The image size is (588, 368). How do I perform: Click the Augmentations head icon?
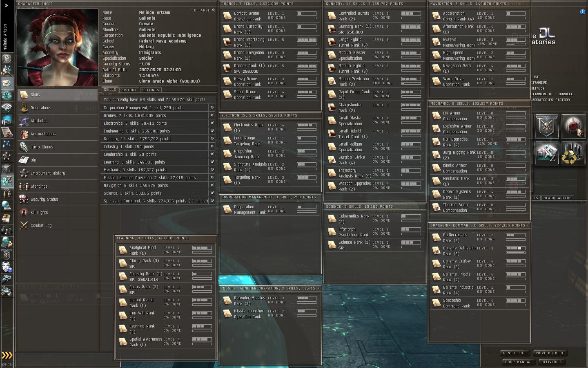point(24,134)
